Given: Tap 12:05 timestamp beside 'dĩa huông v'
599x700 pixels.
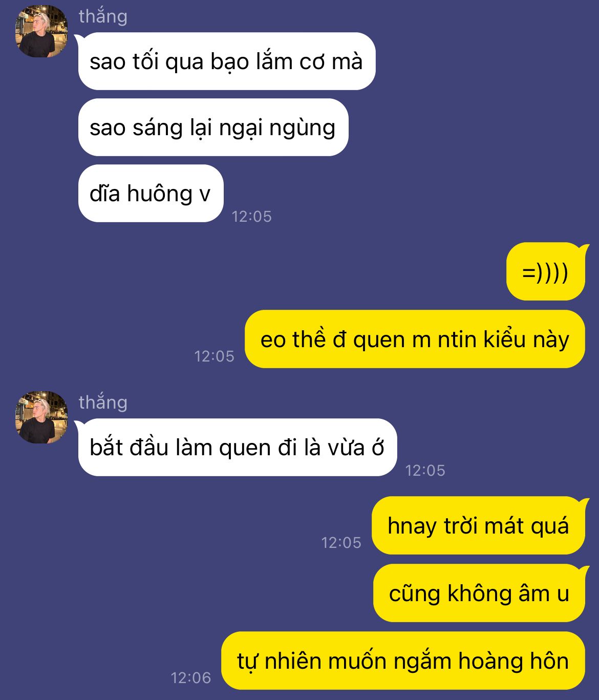Looking at the screenshot, I should pos(251,217).
